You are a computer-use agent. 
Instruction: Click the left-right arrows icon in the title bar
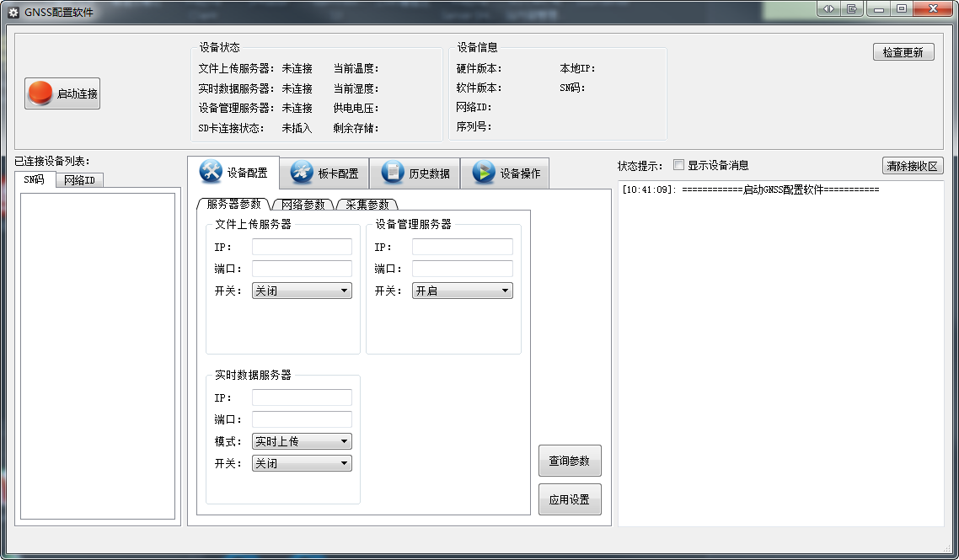click(x=829, y=9)
